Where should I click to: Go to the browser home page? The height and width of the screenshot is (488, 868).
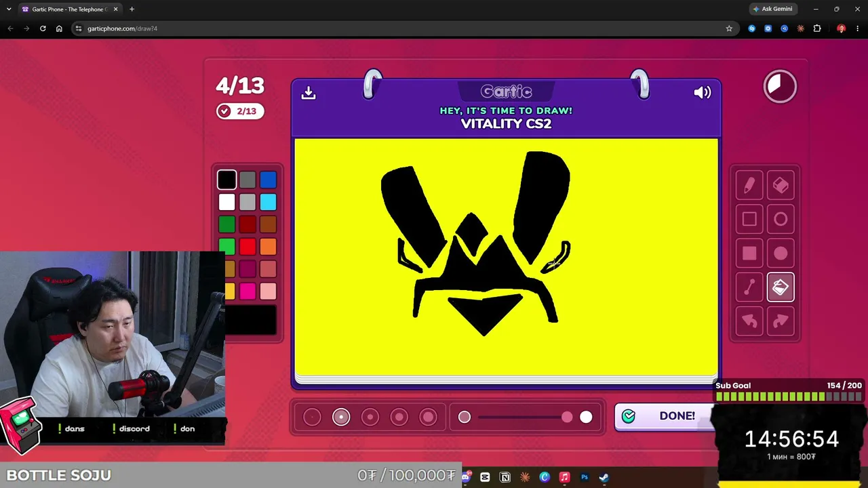click(59, 28)
